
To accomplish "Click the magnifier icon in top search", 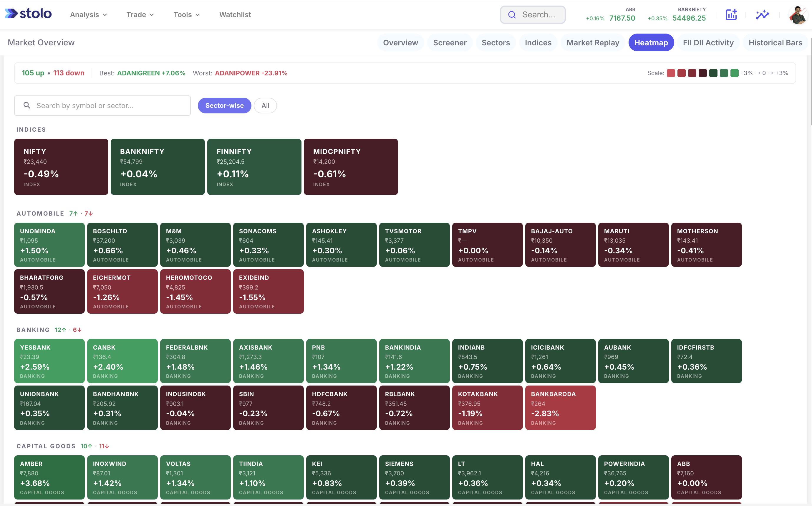I will [x=512, y=15].
